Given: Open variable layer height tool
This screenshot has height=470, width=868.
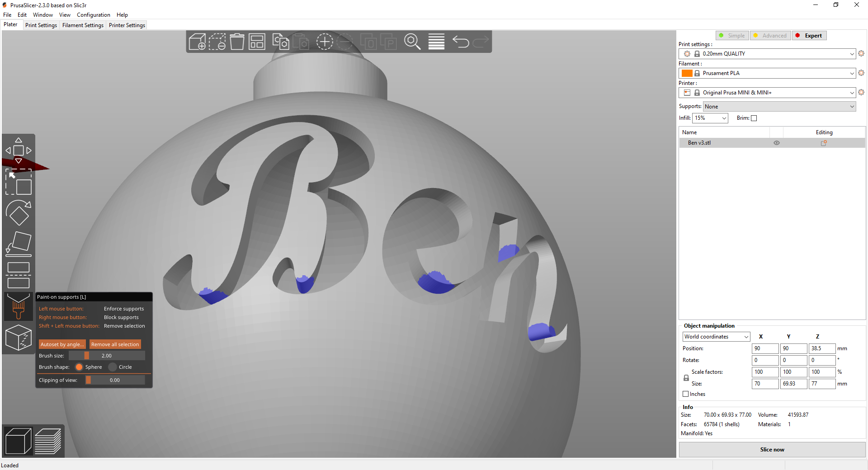Looking at the screenshot, I should pyautogui.click(x=436, y=42).
